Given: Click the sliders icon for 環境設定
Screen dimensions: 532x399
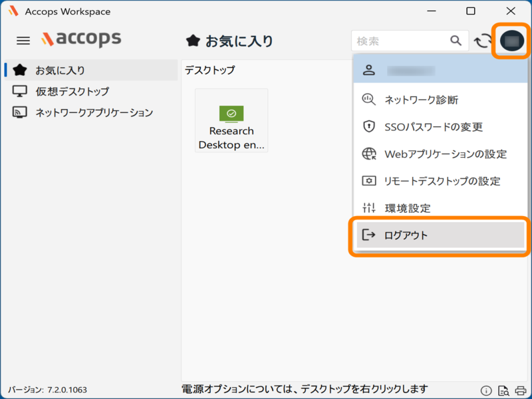Looking at the screenshot, I should point(369,207).
